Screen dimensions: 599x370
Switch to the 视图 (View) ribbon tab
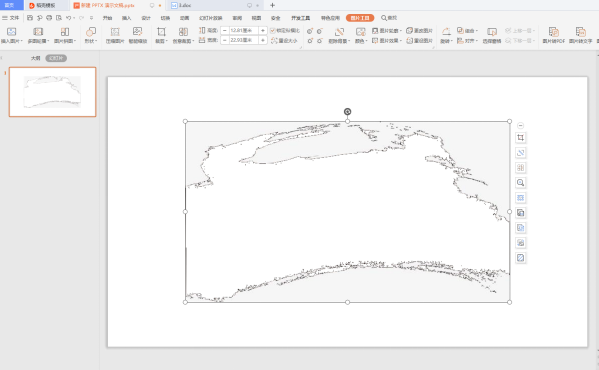(256, 18)
